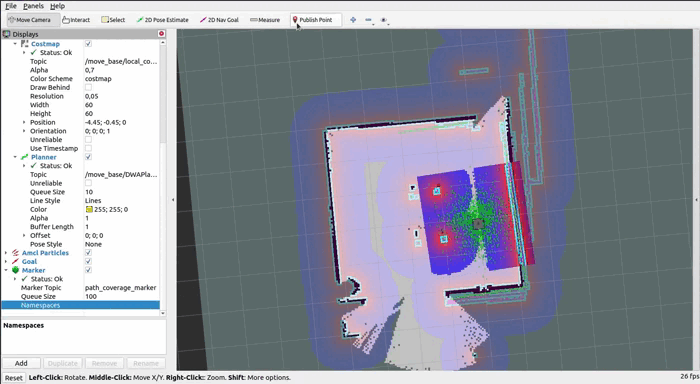Close the Displays panel
Image resolution: width=700 pixels, height=384 pixels.
coord(162,34)
